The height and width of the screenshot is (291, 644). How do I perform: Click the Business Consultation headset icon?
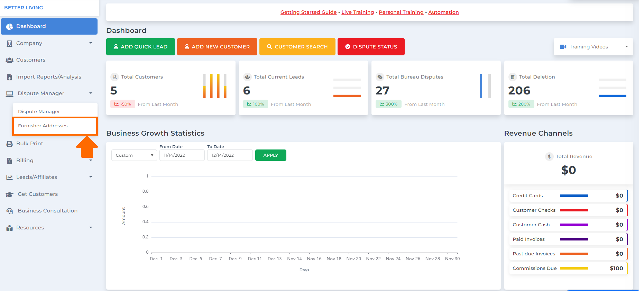point(10,211)
